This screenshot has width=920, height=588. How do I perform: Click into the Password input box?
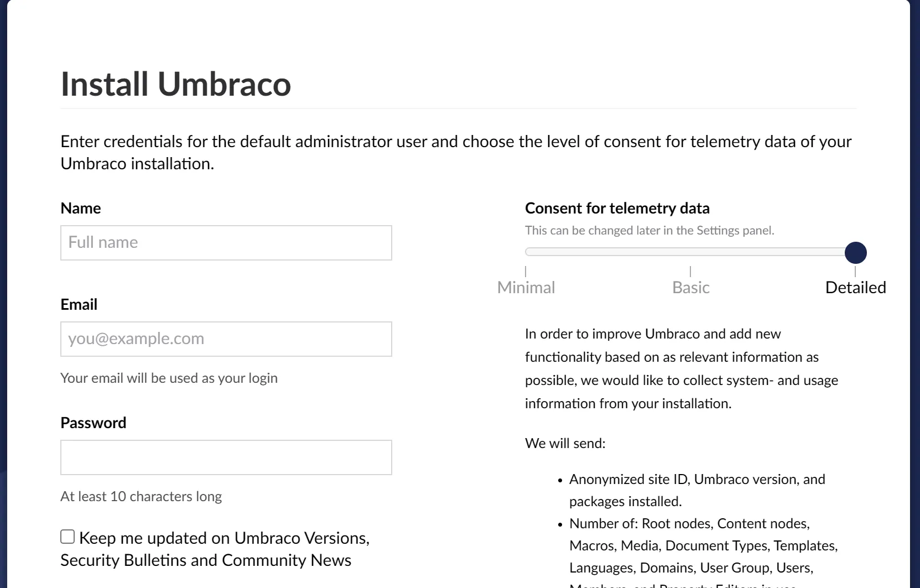tap(226, 457)
